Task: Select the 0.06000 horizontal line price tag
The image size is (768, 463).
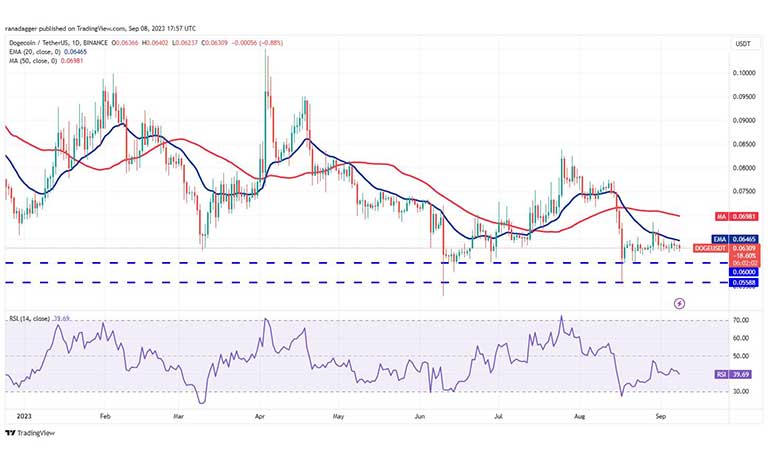Action: (x=744, y=272)
